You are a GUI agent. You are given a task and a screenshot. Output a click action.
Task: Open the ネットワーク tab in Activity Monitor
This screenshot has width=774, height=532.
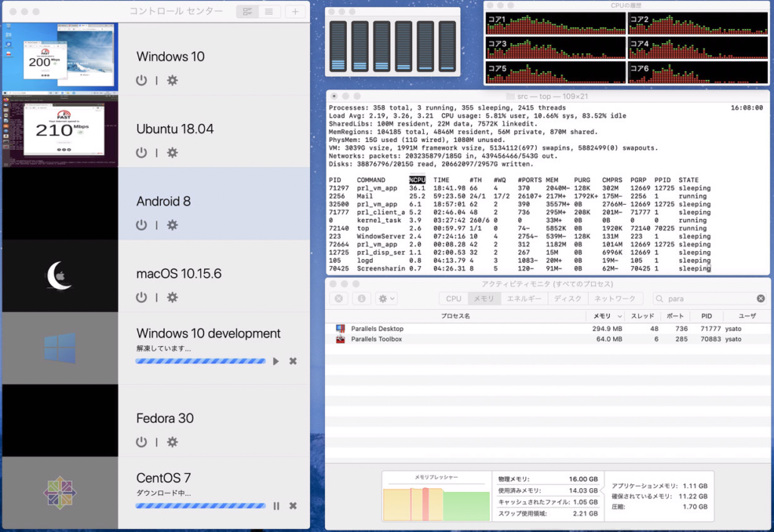[615, 298]
